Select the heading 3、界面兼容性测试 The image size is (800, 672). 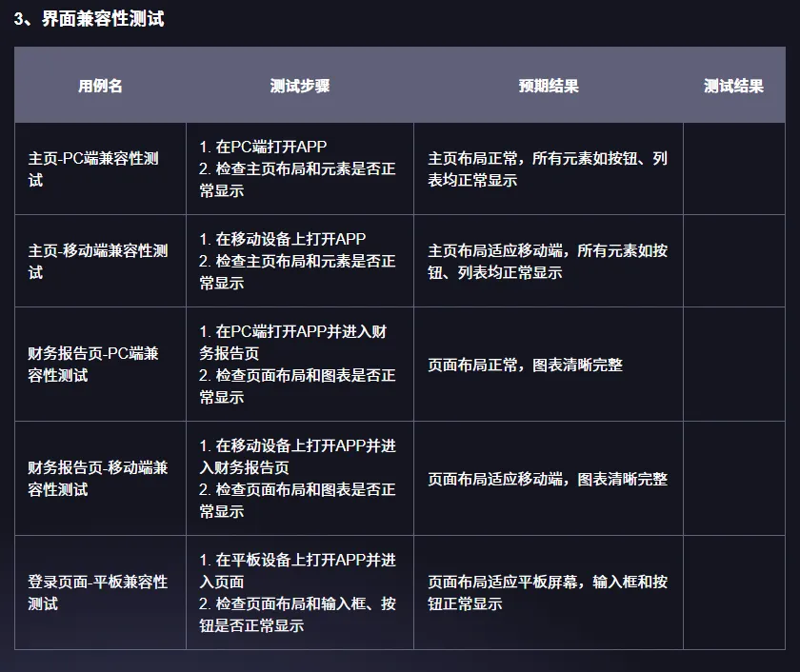tap(89, 19)
